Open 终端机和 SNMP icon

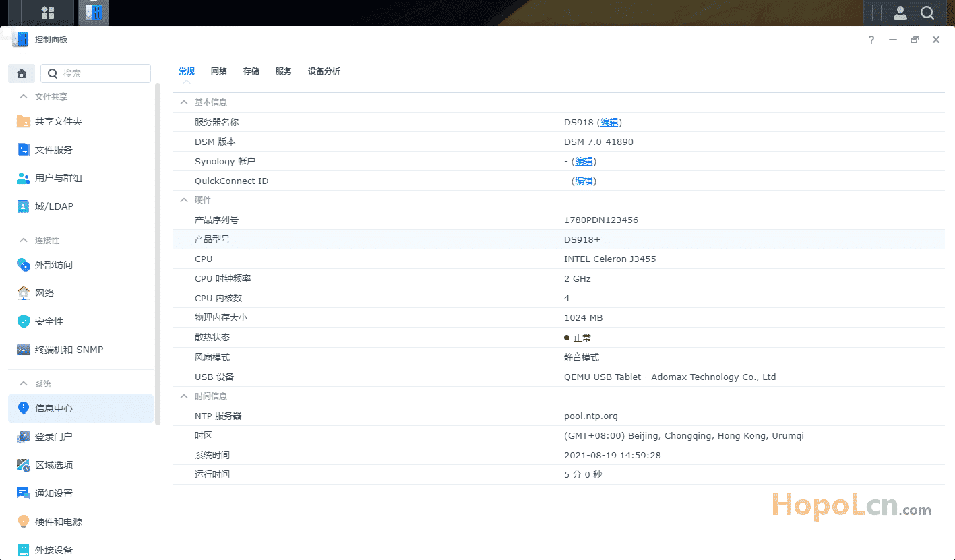(x=24, y=350)
